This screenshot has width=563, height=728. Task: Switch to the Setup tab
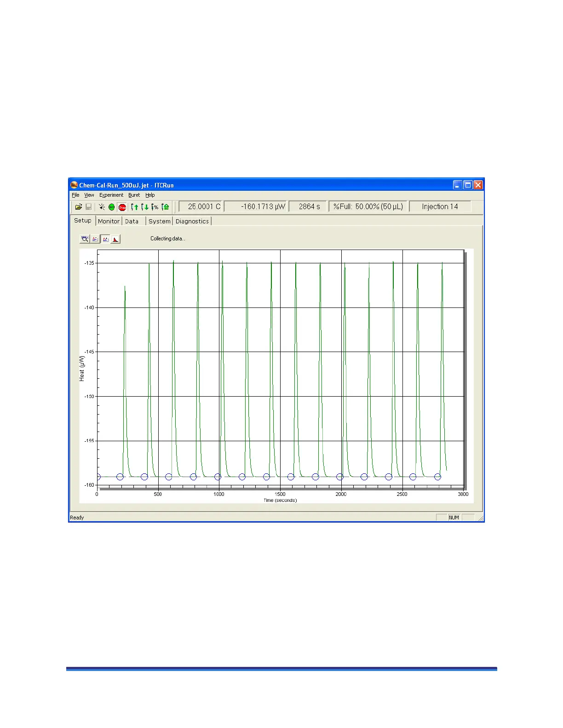point(83,221)
